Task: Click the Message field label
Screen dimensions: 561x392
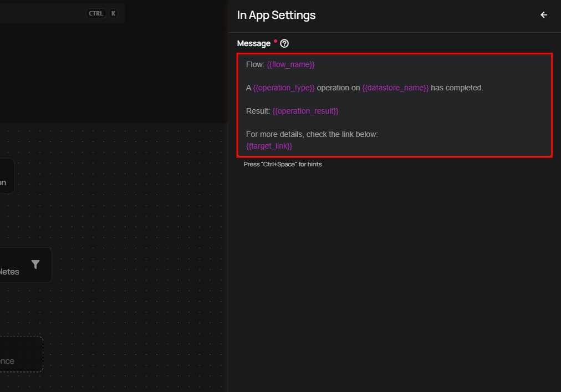Action: (254, 43)
